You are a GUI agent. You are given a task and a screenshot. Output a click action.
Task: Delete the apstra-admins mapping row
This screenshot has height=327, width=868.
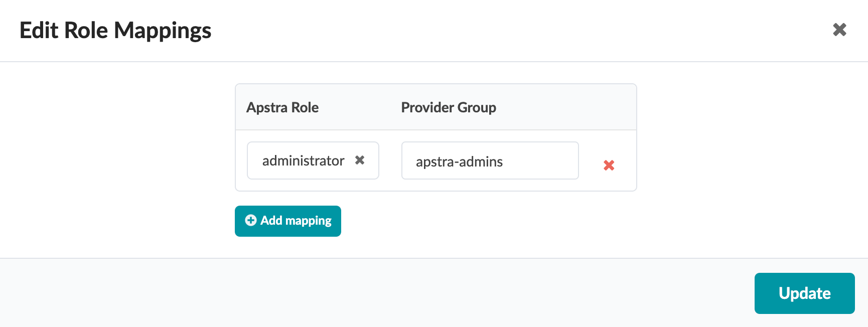pyautogui.click(x=609, y=165)
